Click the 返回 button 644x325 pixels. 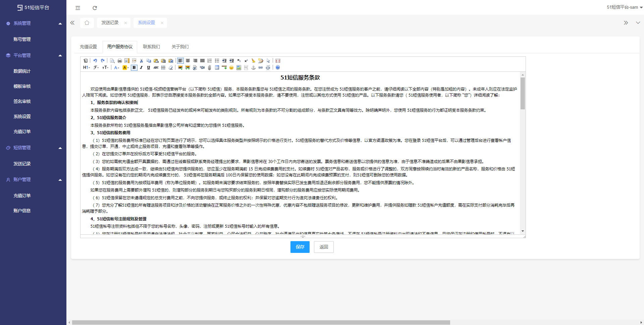pyautogui.click(x=324, y=247)
